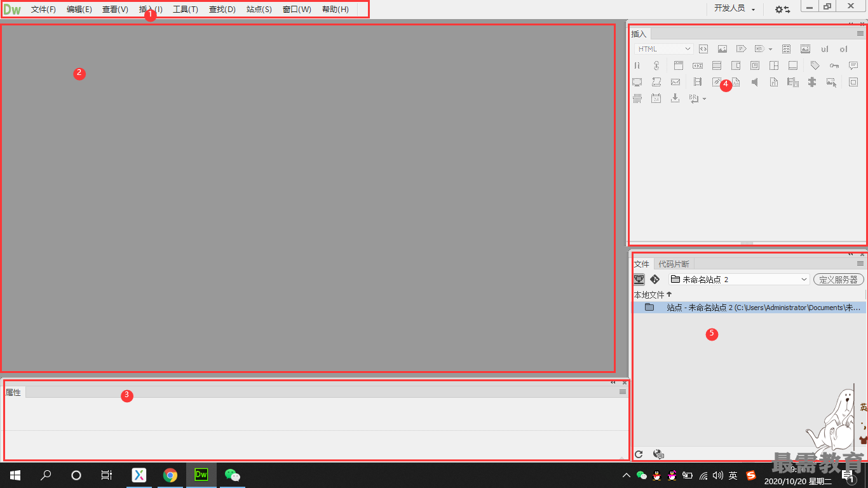Click the 定义服务器 button
Screen dimensions: 868x488
pos(838,280)
